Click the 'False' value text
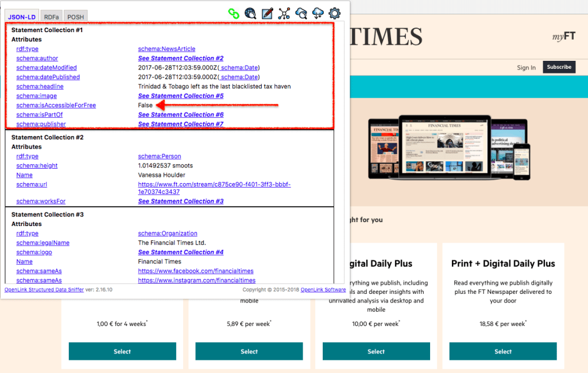The height and width of the screenshot is (373, 588). pyautogui.click(x=145, y=105)
